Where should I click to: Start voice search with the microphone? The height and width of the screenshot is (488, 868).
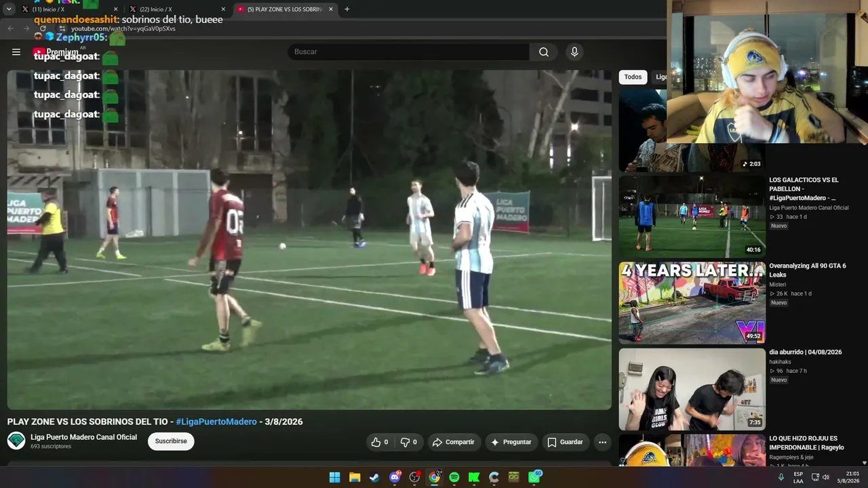pos(574,52)
